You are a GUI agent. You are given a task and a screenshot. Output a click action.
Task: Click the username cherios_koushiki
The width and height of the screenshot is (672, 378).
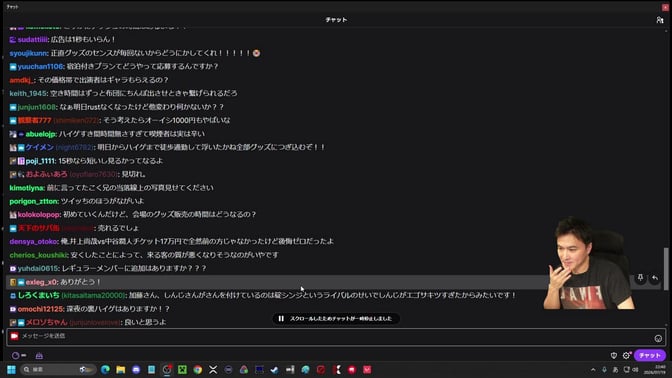[39, 255]
